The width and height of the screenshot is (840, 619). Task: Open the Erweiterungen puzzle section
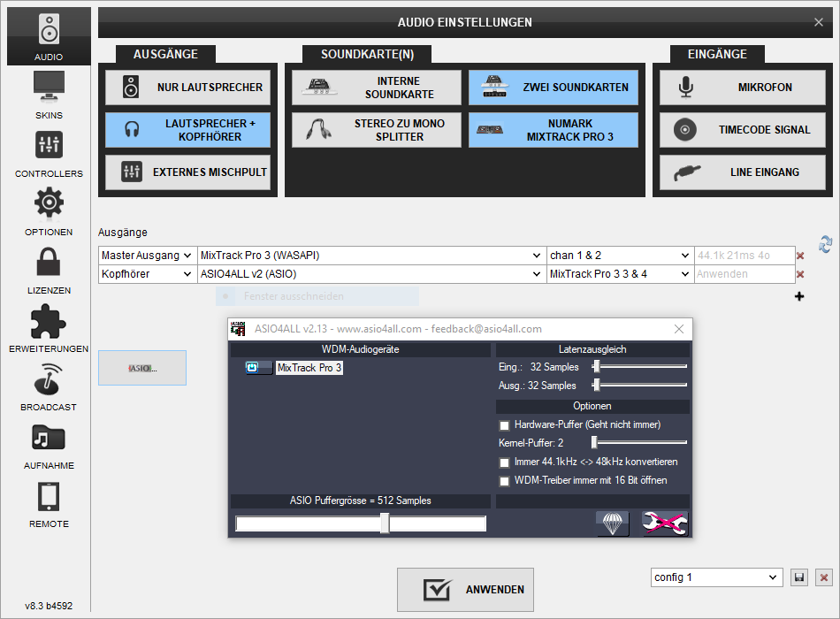(49, 329)
